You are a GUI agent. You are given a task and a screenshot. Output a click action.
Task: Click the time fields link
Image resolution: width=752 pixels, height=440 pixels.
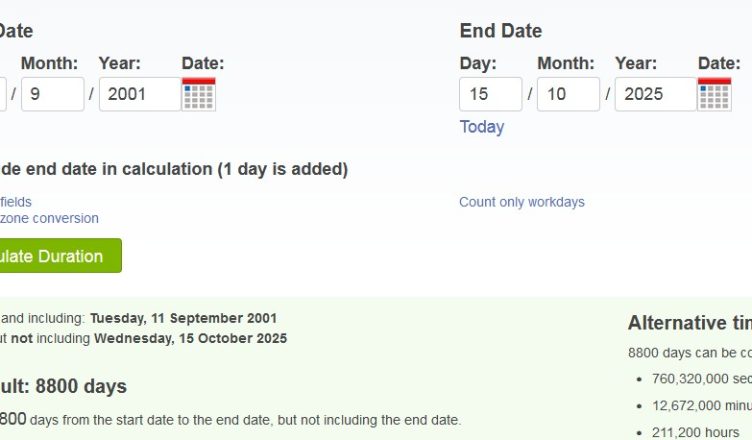pos(15,202)
